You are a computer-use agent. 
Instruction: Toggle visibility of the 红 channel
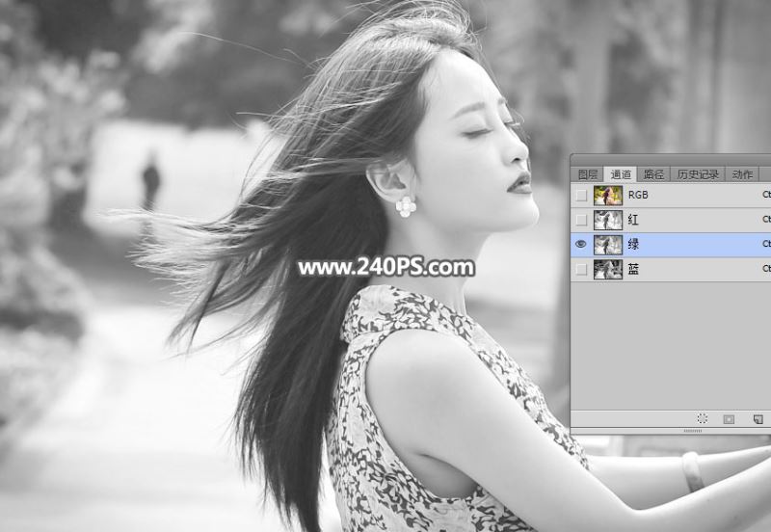pyautogui.click(x=581, y=220)
